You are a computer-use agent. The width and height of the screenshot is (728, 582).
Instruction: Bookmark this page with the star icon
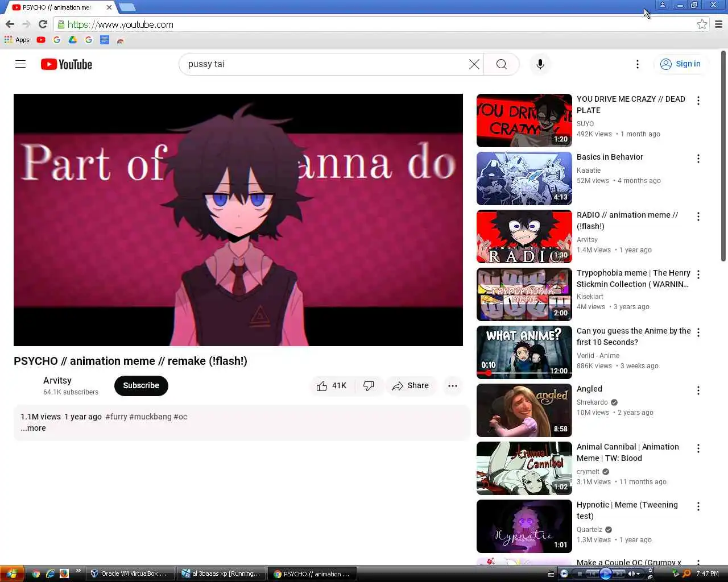coord(702,24)
